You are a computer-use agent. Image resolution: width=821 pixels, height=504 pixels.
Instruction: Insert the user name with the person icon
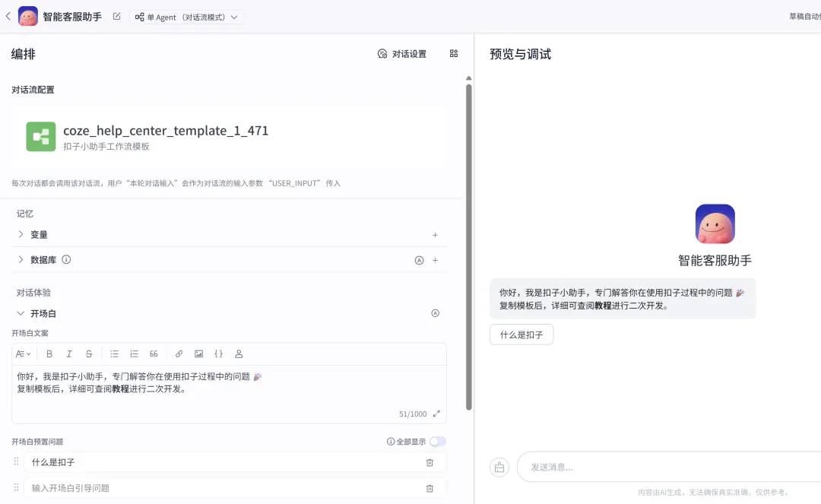(239, 353)
